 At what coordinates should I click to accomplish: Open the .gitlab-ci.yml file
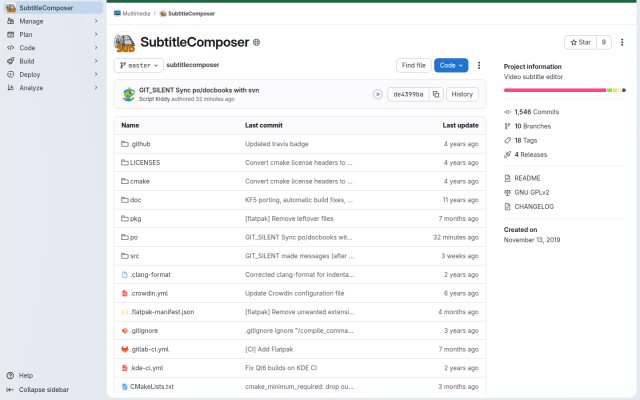149,349
